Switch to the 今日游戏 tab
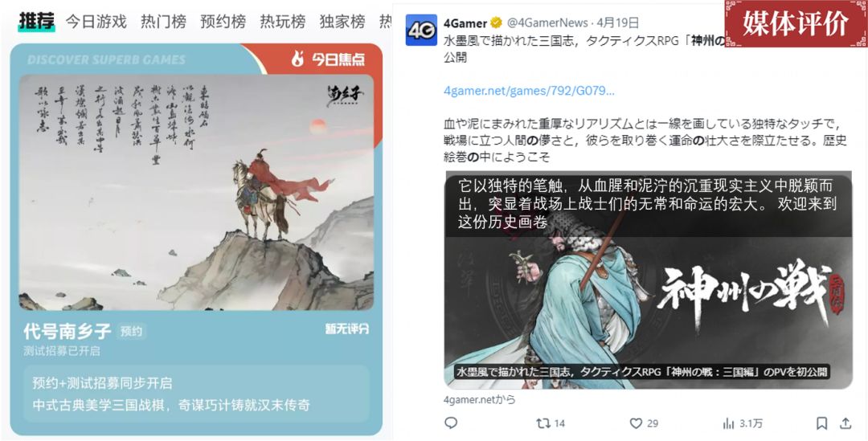This screenshot has width=868, height=441. point(96,22)
